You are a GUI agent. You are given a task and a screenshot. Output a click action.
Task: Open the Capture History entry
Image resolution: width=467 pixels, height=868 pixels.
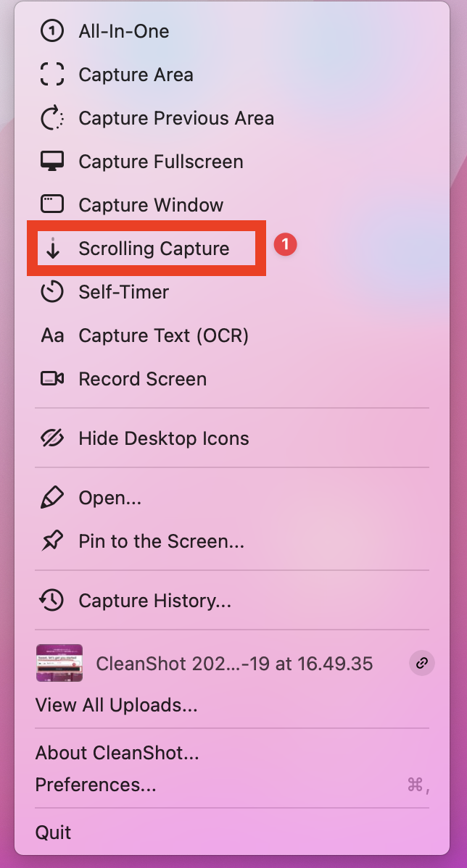154,601
